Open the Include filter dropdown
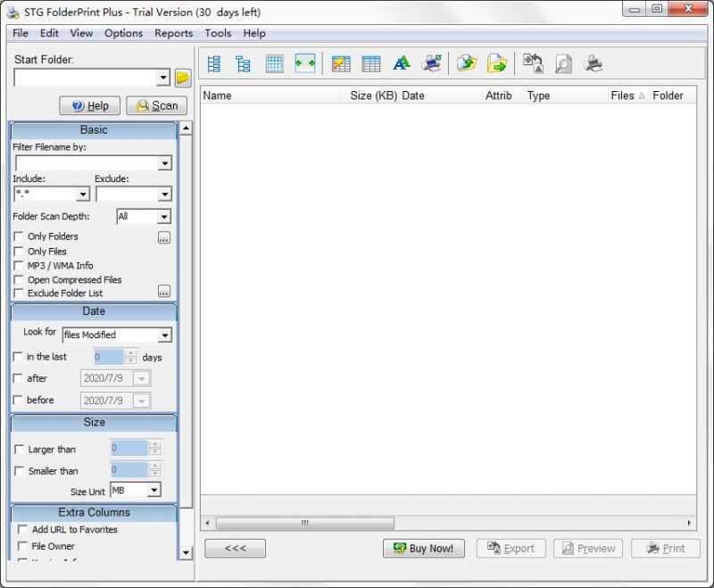714x588 pixels. [x=81, y=194]
